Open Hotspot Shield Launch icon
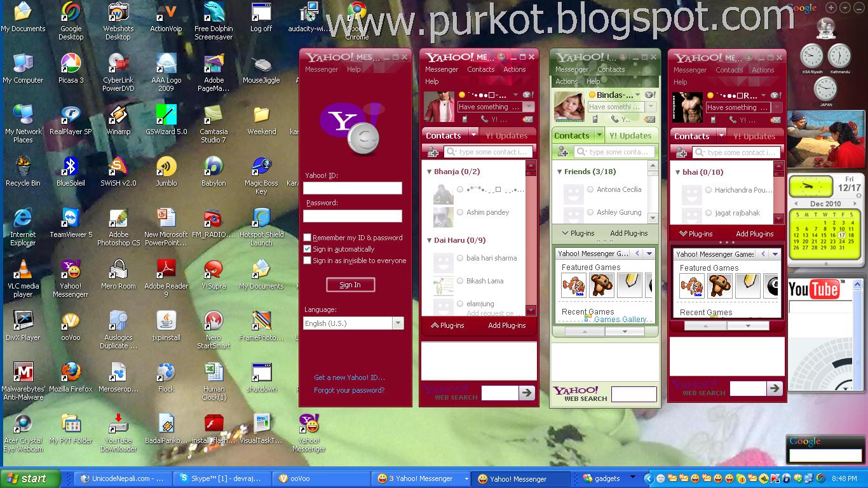 (x=261, y=227)
